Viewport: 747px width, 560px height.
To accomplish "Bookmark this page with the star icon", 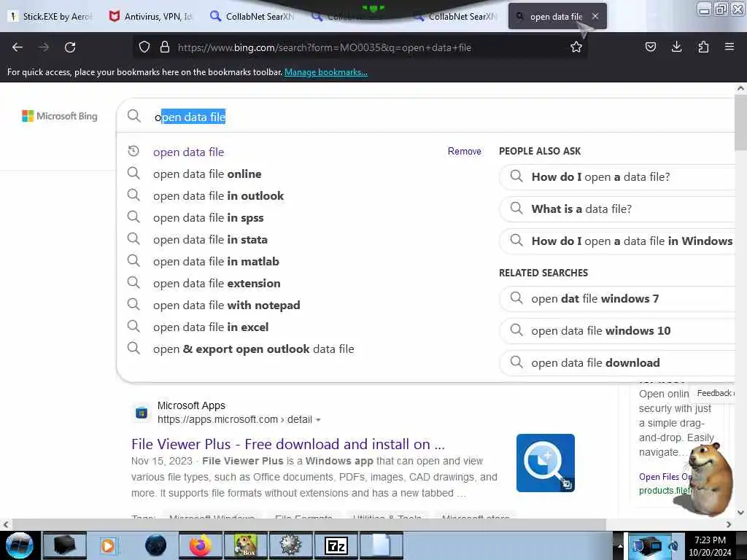I will tap(576, 47).
